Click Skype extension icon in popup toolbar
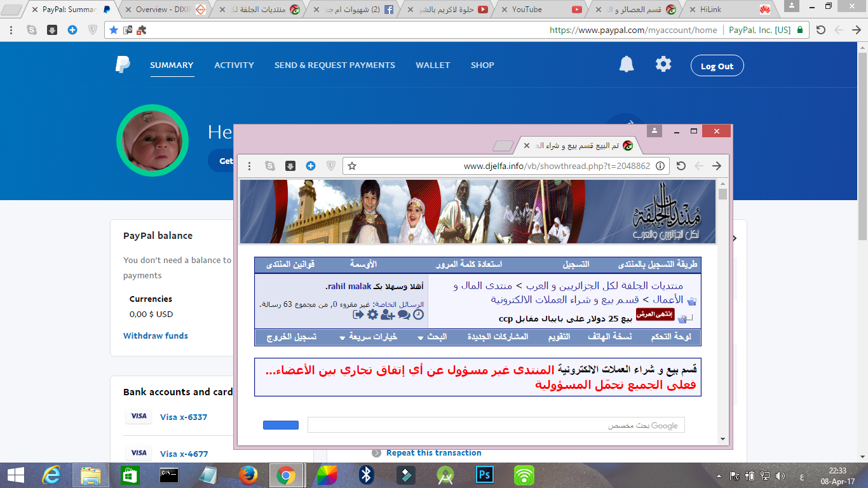 pyautogui.click(x=270, y=166)
